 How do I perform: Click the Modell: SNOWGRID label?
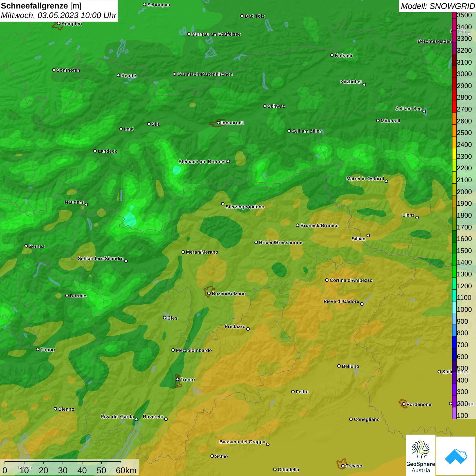pyautogui.click(x=438, y=6)
